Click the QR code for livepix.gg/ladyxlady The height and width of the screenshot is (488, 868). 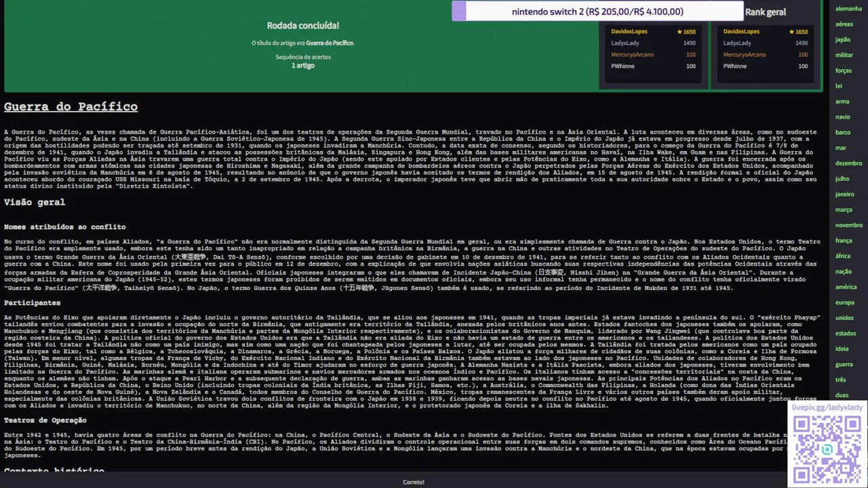tap(826, 449)
